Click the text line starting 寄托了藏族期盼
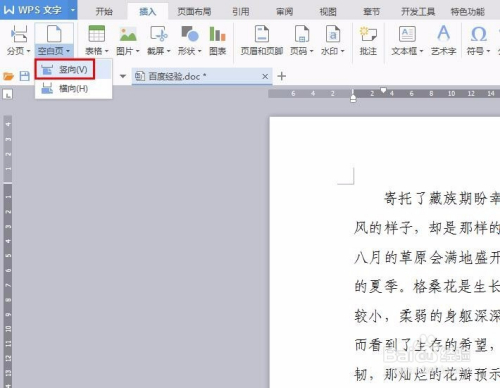 pos(442,199)
